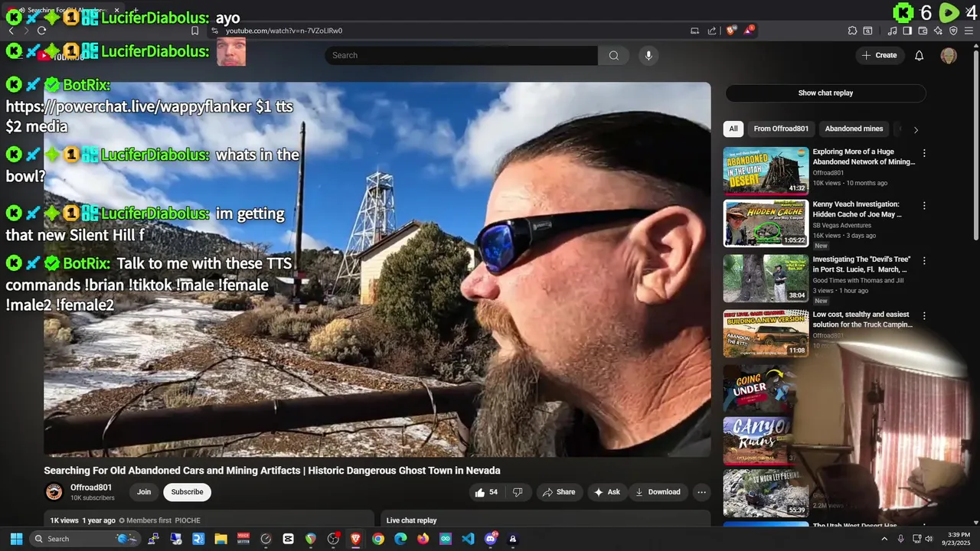Image resolution: width=980 pixels, height=551 pixels.
Task: Open the browser extensions puzzle icon
Action: [852, 31]
